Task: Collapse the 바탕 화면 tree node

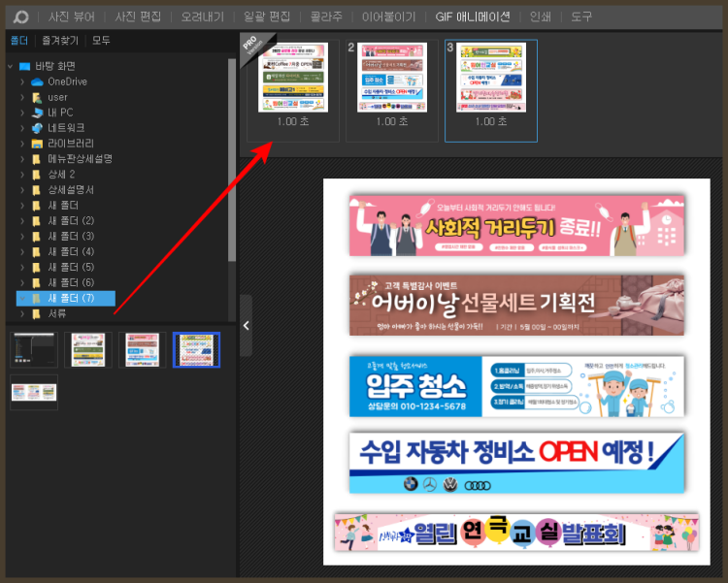Action: 11,66
